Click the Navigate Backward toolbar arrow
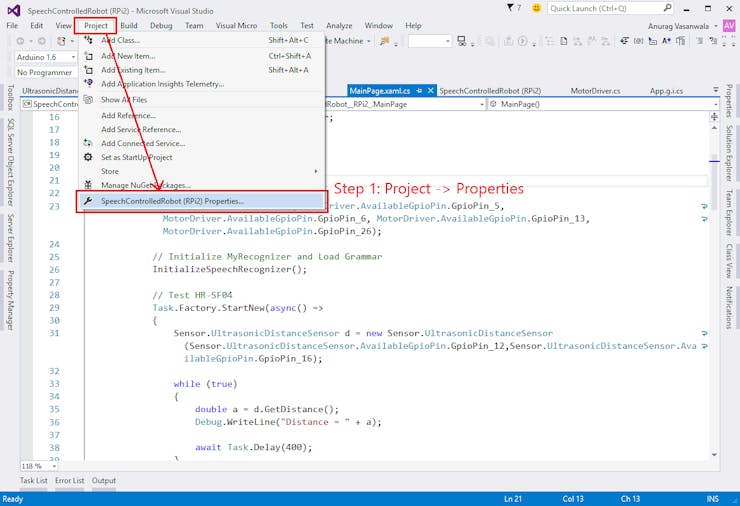Viewport: 740px width, 506px height. click(x=20, y=41)
